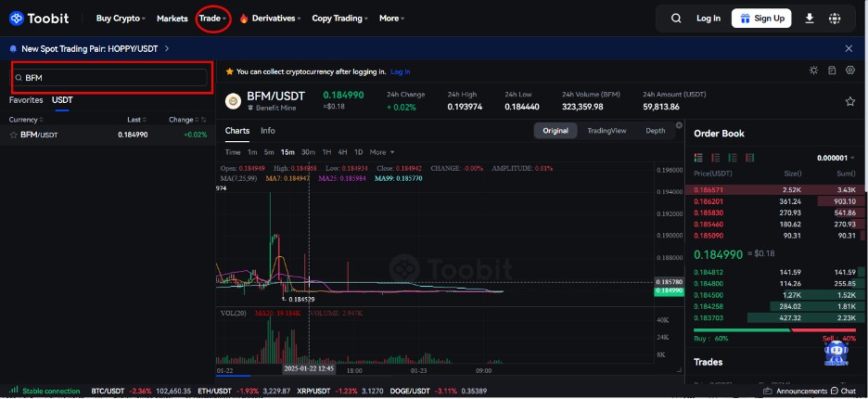Show sell orders only view
The height and width of the screenshot is (399, 868).
715,158
